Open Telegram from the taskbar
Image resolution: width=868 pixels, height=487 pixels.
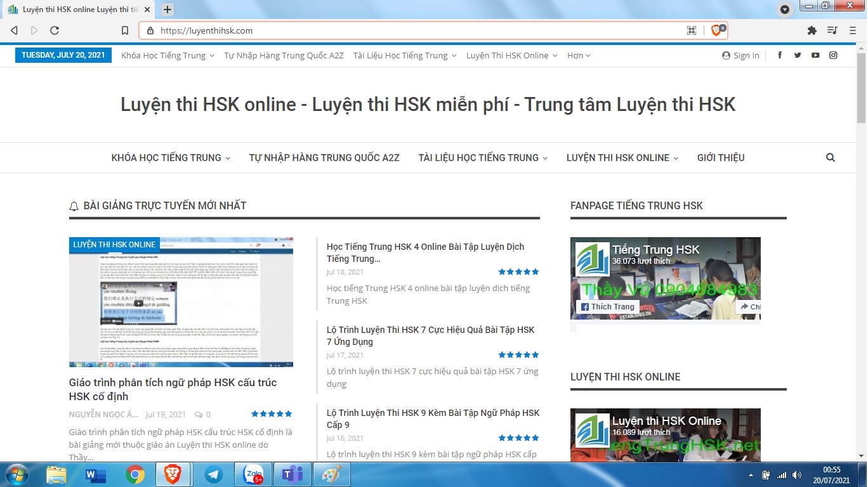[214, 474]
